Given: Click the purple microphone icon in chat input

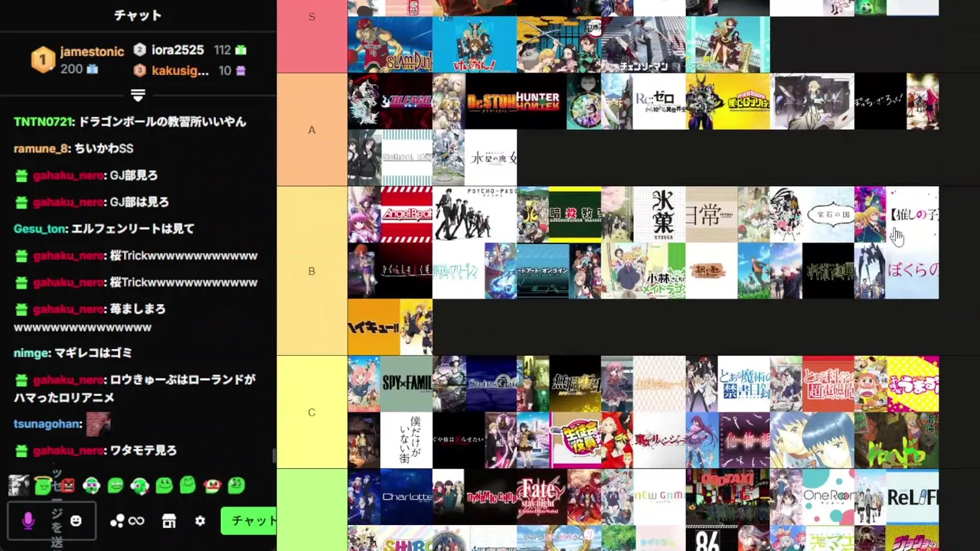Looking at the screenshot, I should [x=28, y=520].
